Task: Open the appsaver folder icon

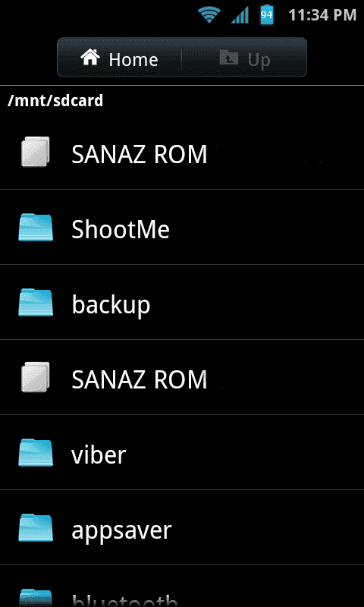Action: coord(36,527)
